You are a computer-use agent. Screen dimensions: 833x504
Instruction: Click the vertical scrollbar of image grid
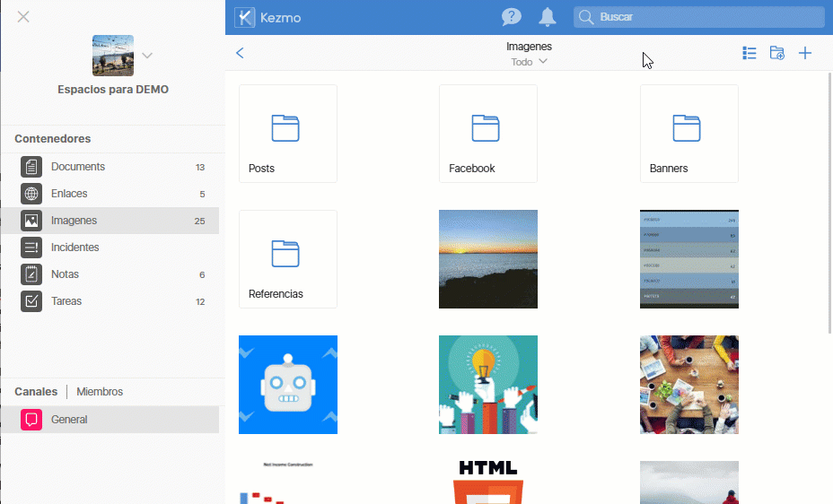829,204
